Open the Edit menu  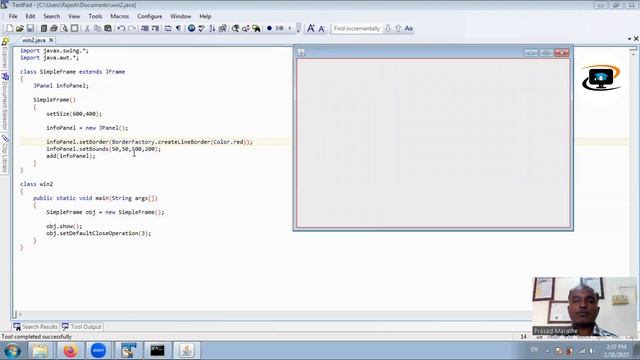point(30,16)
